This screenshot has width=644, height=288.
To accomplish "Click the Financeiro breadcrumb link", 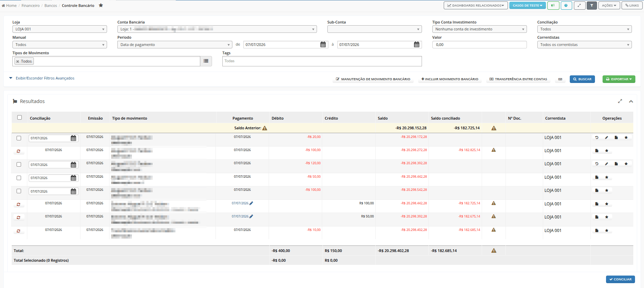I will pyautogui.click(x=30, y=6).
